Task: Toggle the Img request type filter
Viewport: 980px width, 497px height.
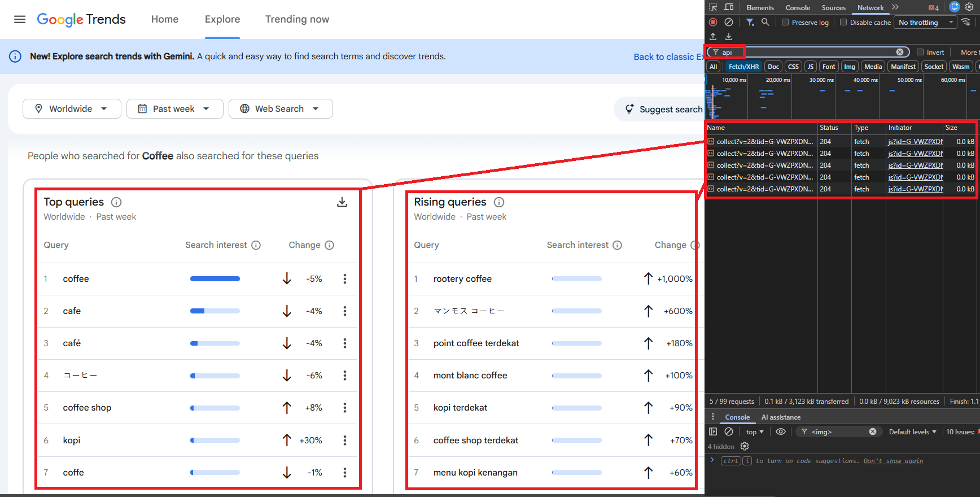Action: (850, 67)
